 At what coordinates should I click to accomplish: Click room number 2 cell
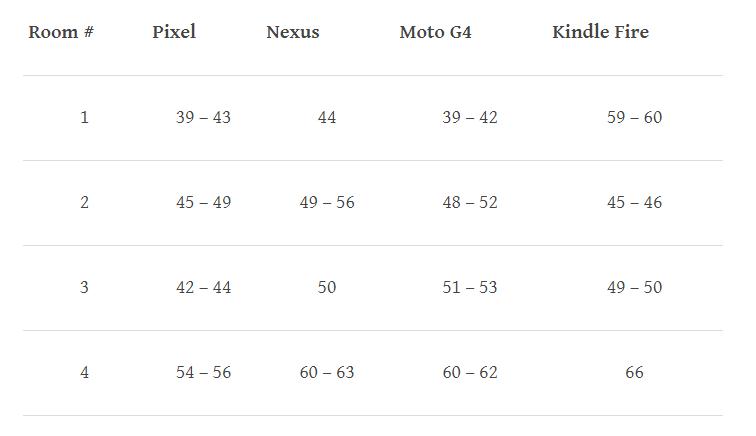click(84, 203)
